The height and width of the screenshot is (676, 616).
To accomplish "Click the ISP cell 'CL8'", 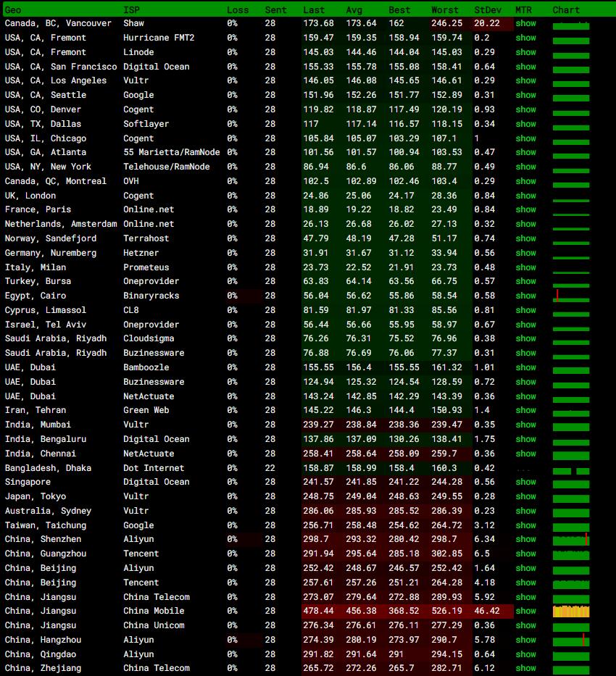I will [131, 310].
